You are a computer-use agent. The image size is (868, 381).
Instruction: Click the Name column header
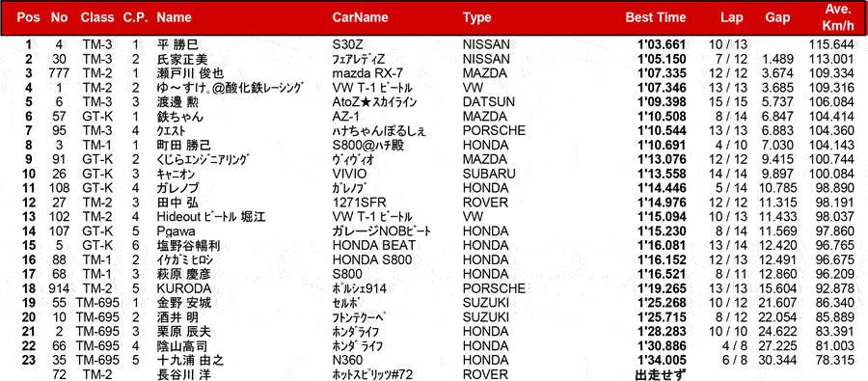pos(174,17)
